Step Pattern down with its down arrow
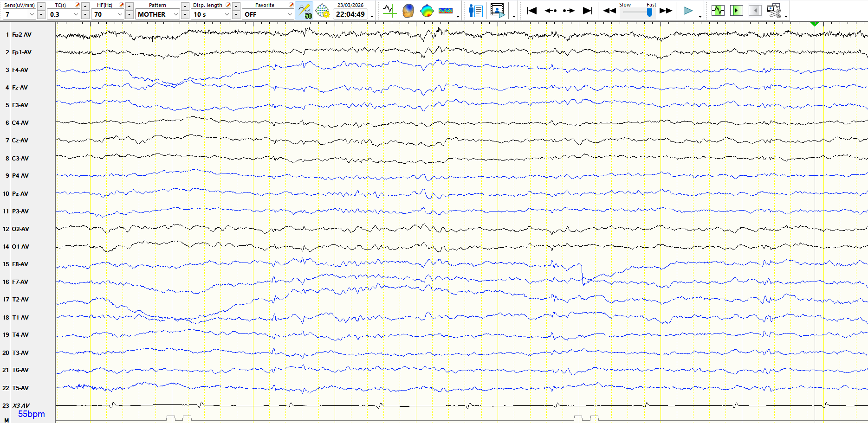Viewport: 868px width, 423px height. [185, 14]
